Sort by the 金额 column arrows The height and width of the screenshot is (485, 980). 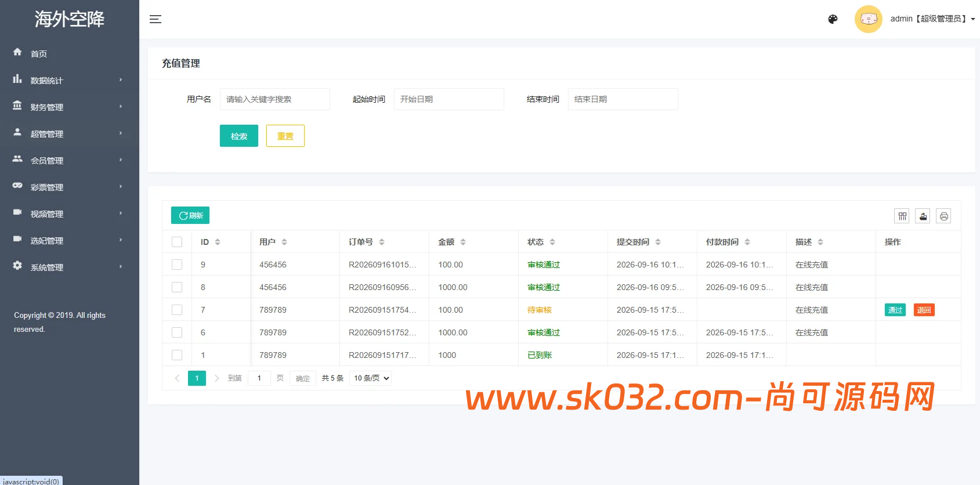pyautogui.click(x=463, y=242)
